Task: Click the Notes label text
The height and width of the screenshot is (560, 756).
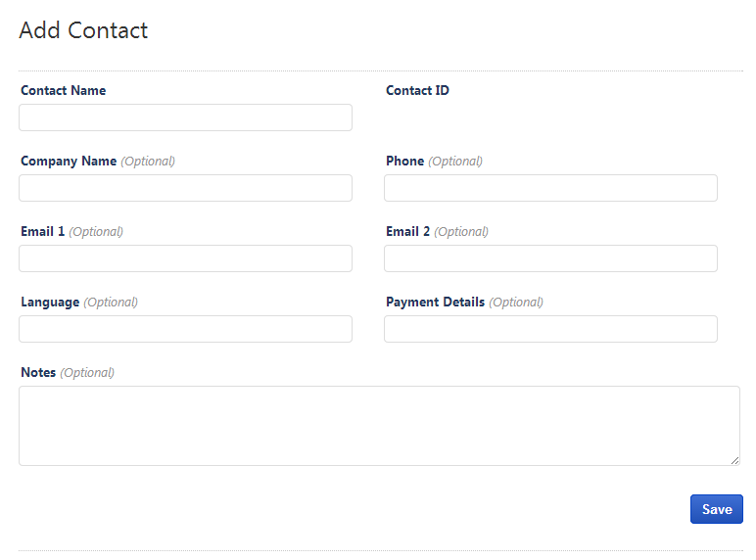Action: pos(38,372)
